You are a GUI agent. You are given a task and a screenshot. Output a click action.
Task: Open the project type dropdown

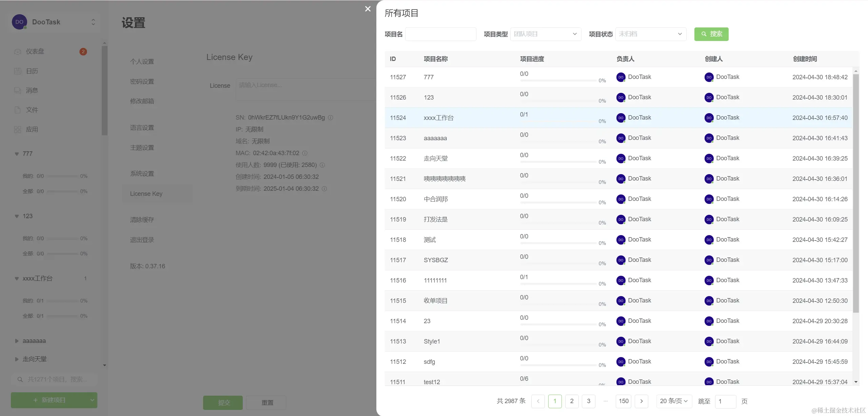tap(545, 34)
